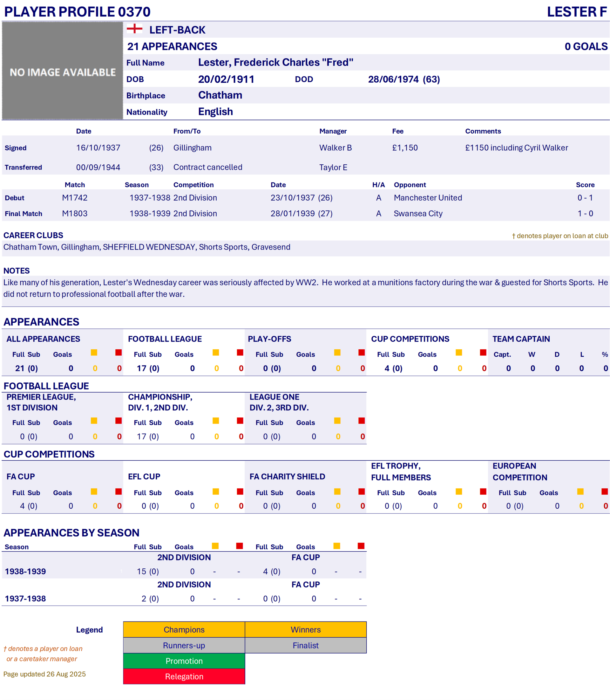Click the green Promotion legend box

pos(184,661)
